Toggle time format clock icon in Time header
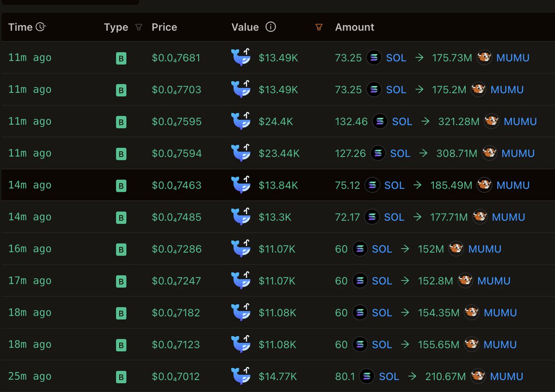 click(x=41, y=27)
